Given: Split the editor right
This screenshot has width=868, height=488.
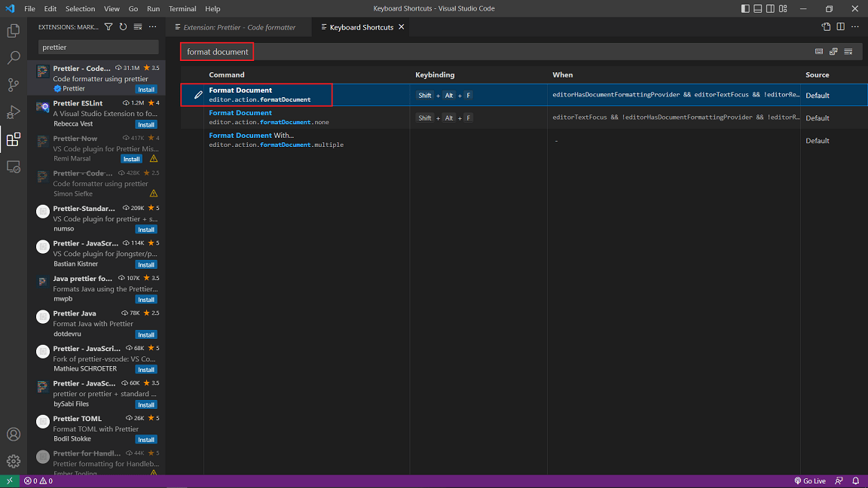Looking at the screenshot, I should pyautogui.click(x=840, y=26).
